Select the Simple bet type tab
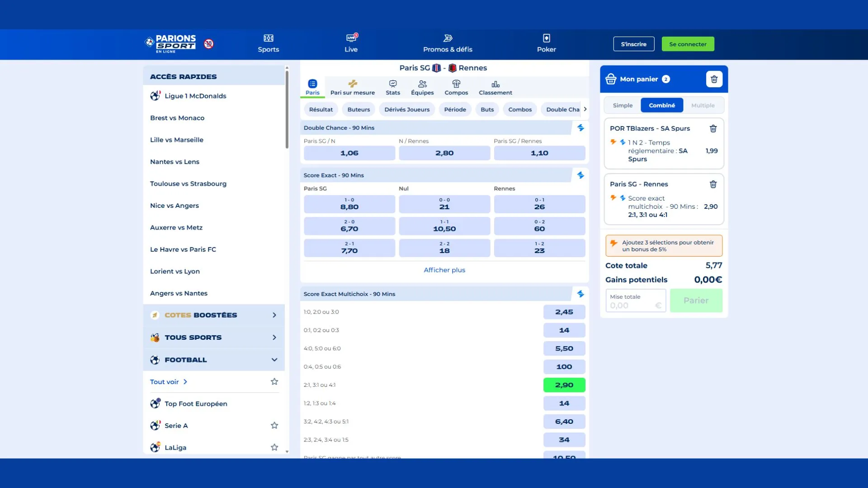The height and width of the screenshot is (488, 868). pyautogui.click(x=623, y=105)
